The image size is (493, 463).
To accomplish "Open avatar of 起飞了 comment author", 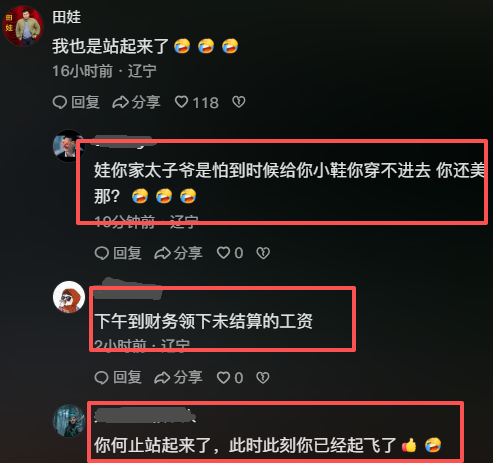I will tap(69, 421).
